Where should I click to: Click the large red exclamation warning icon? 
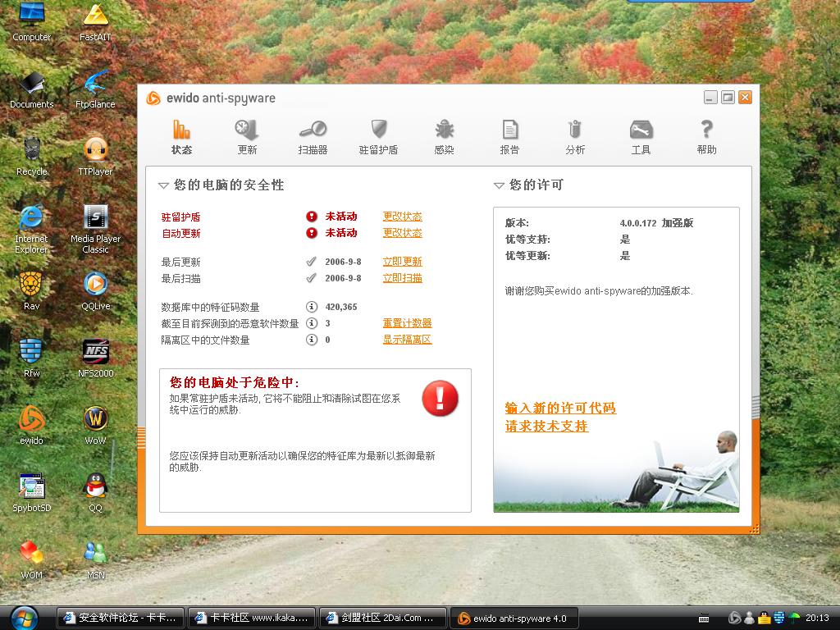pos(440,399)
